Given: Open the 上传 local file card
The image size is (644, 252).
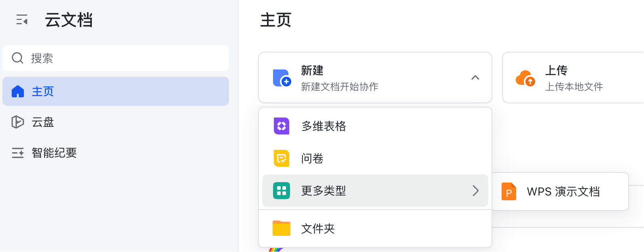Looking at the screenshot, I should [x=574, y=78].
